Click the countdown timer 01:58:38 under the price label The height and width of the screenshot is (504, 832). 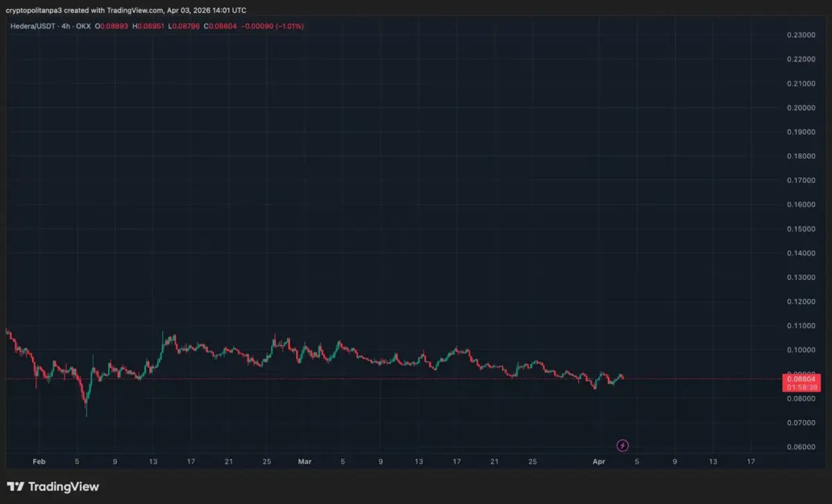point(802,387)
